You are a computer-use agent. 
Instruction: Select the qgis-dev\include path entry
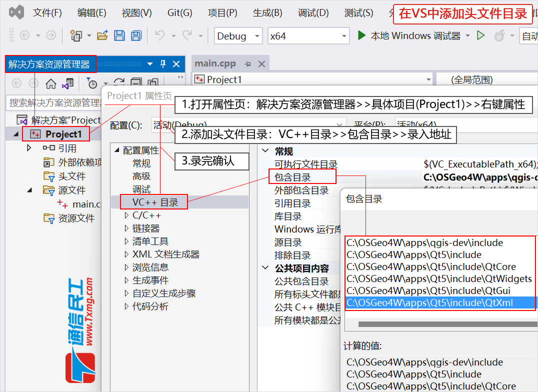(x=425, y=242)
